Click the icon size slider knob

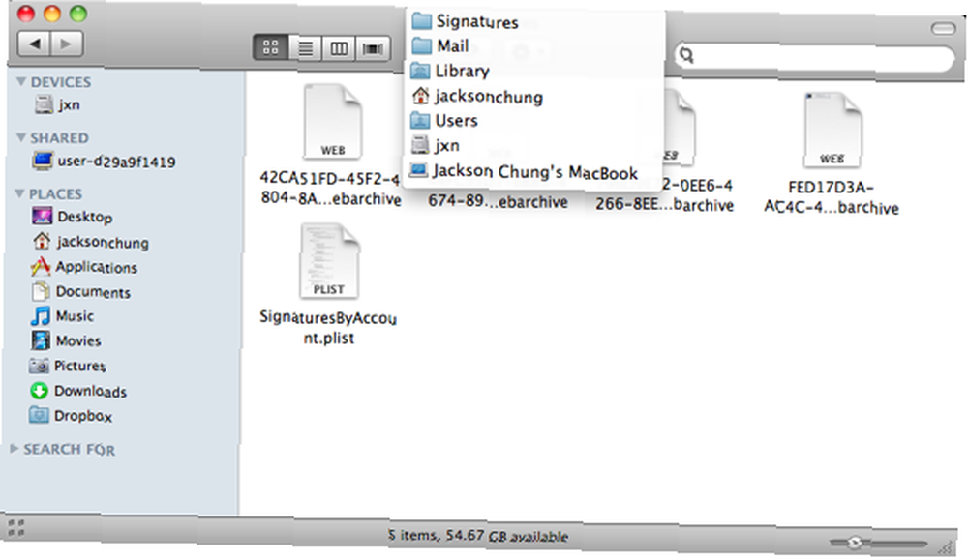(x=855, y=543)
